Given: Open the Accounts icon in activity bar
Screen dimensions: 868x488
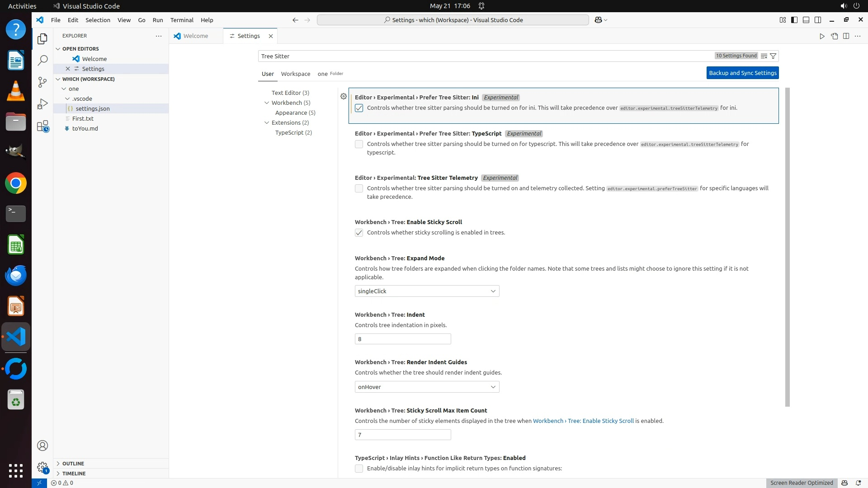Looking at the screenshot, I should [42, 446].
